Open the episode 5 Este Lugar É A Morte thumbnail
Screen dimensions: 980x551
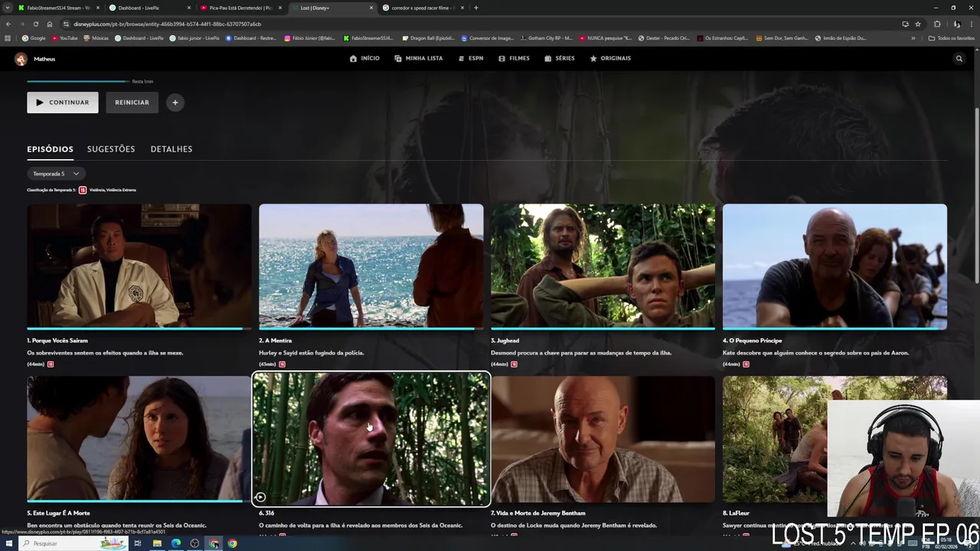(x=139, y=439)
